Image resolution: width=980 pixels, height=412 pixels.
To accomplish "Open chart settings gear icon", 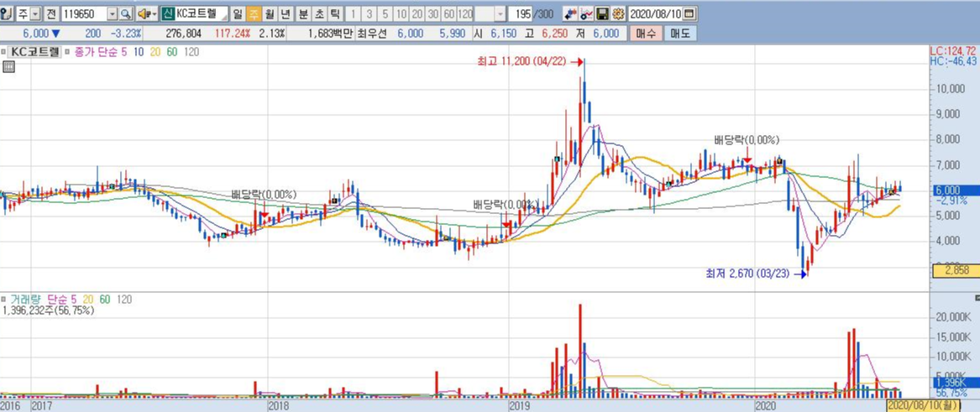I will coord(618,13).
